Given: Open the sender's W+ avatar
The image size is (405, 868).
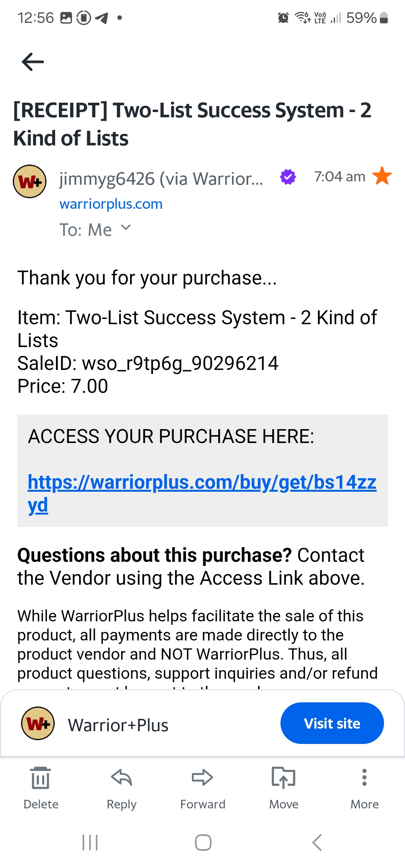Looking at the screenshot, I should click(30, 181).
